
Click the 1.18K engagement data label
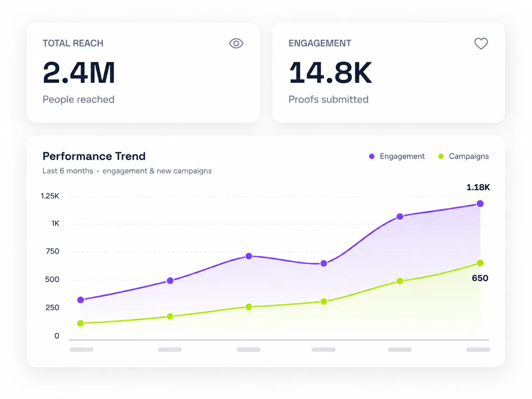[x=478, y=188]
